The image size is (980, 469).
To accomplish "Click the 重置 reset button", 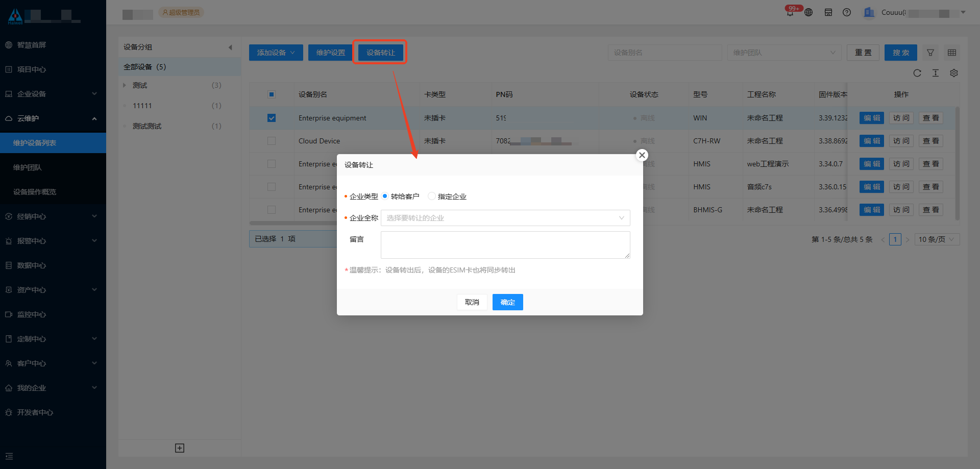I will [863, 53].
